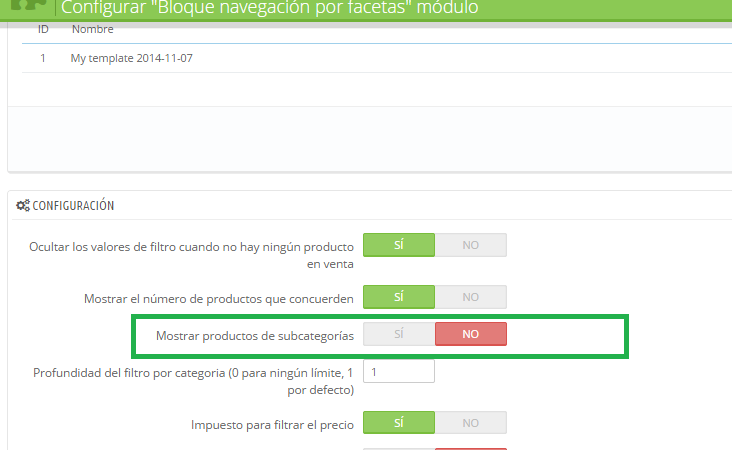This screenshot has height=450, width=732.
Task: Disable Mostrar el número de productos with NO
Action: pyautogui.click(x=471, y=297)
